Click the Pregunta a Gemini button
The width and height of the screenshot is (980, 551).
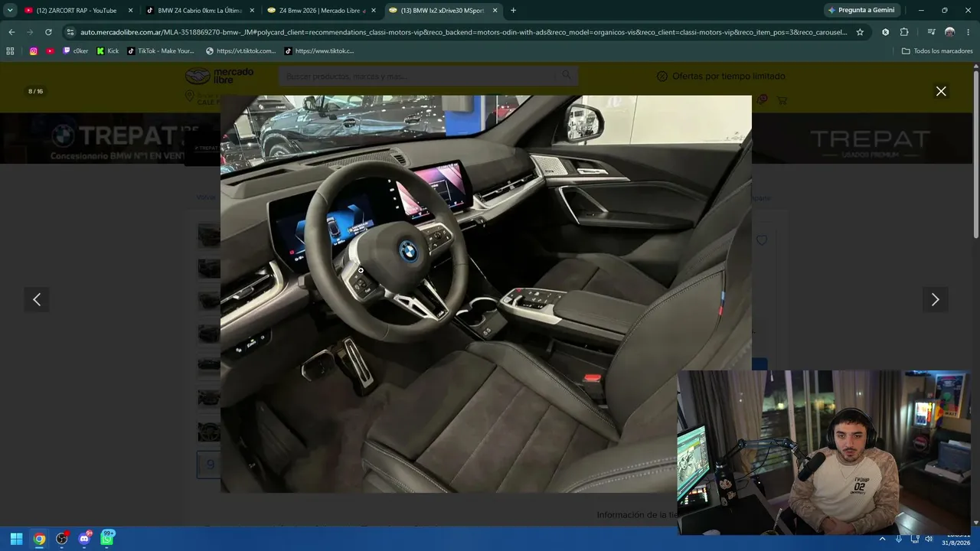[x=861, y=10]
